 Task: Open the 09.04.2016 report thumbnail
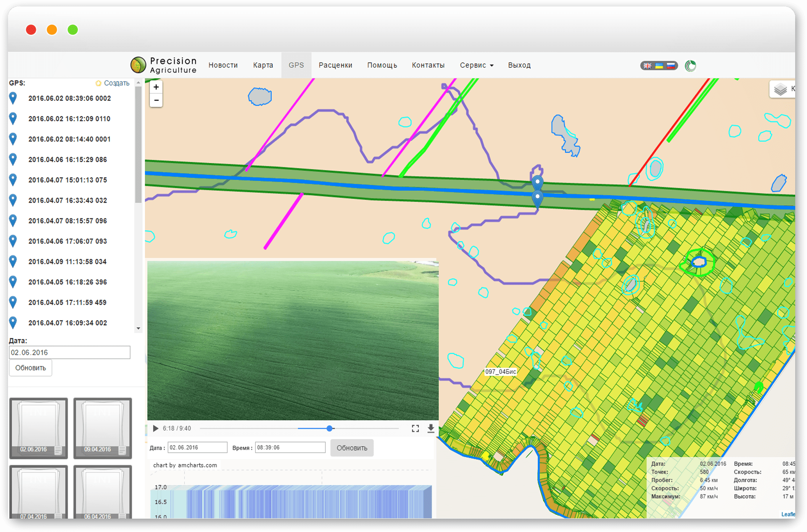pyautogui.click(x=103, y=428)
